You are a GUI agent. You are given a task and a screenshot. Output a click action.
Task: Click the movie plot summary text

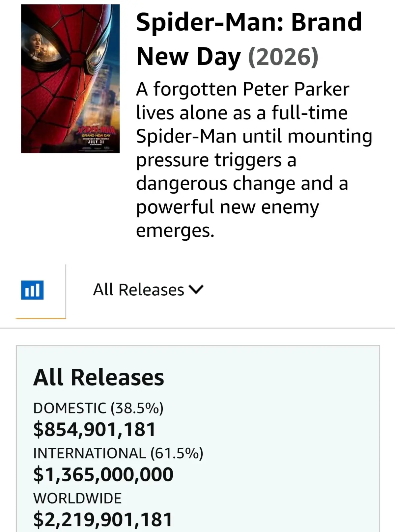pos(254,160)
